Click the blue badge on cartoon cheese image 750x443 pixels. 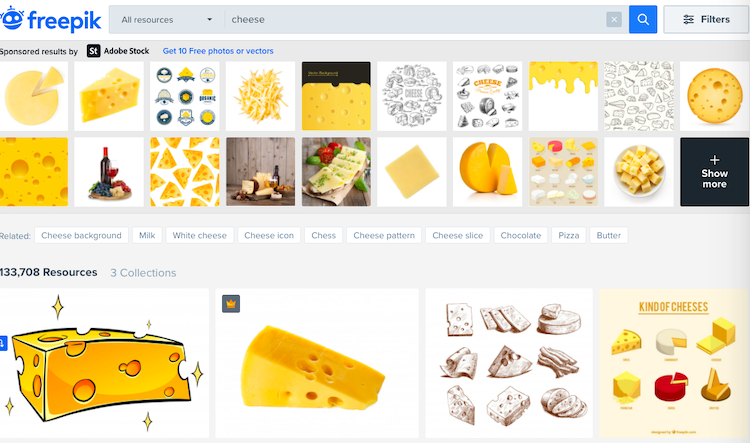[x=3, y=343]
